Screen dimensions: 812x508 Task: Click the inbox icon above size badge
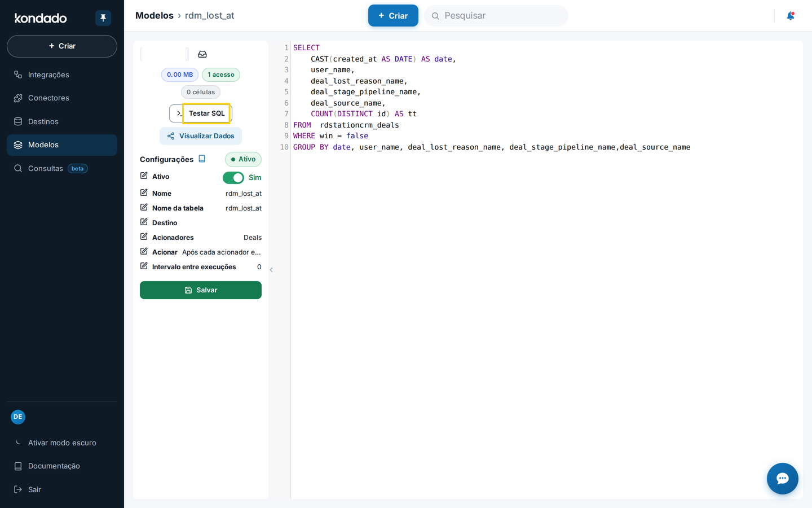[202, 54]
